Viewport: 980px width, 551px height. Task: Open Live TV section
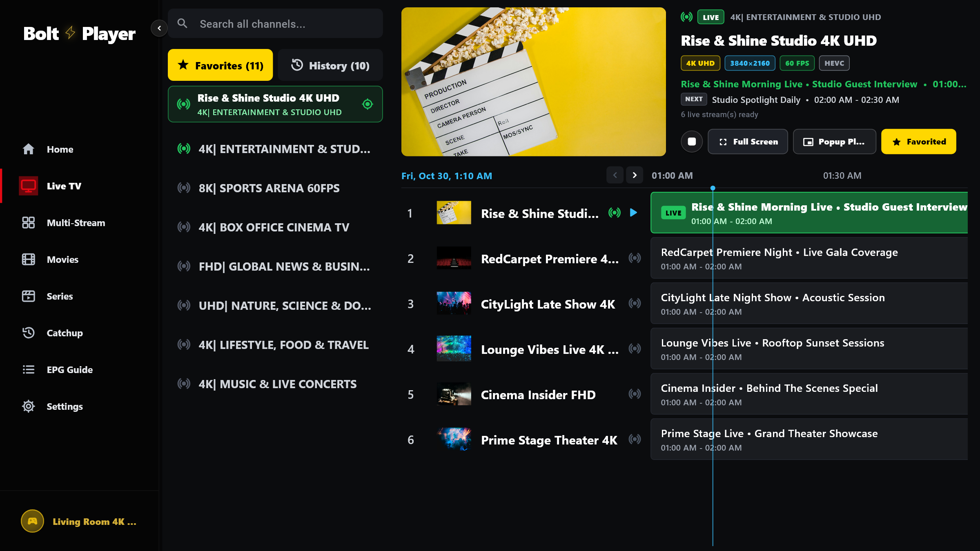pos(80,186)
